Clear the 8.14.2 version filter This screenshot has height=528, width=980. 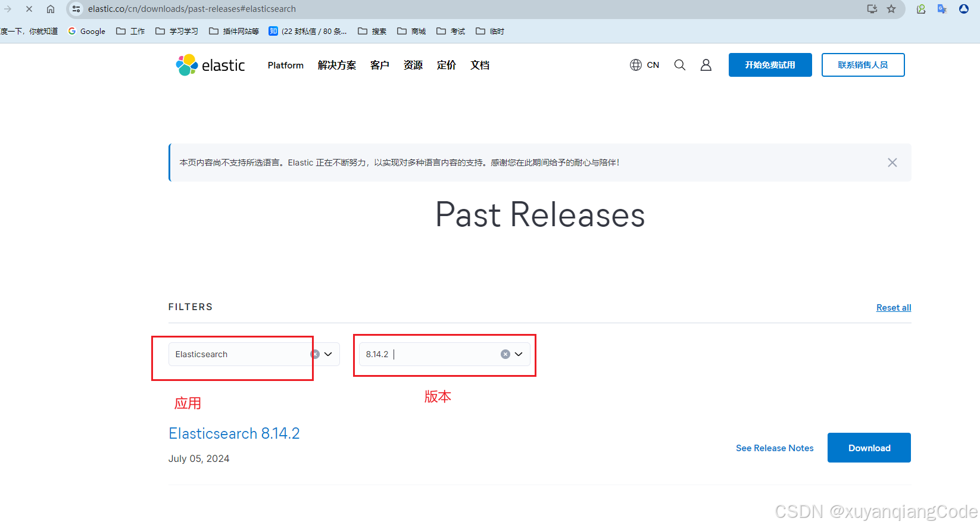(x=505, y=354)
